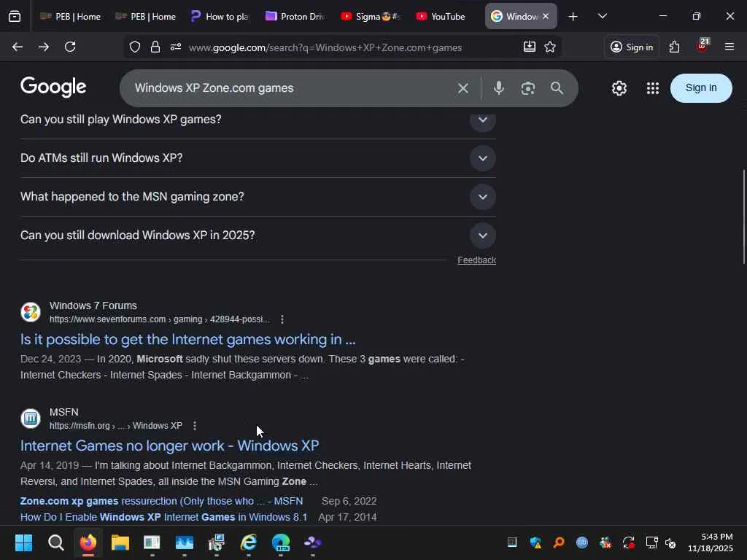
Task: Open the Firefox hamburger application menu
Action: tap(729, 47)
